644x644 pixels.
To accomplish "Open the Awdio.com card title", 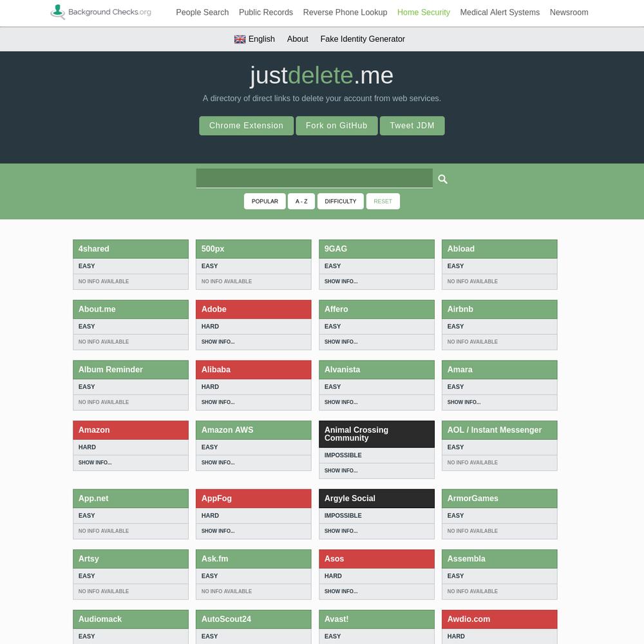I will [499, 620].
